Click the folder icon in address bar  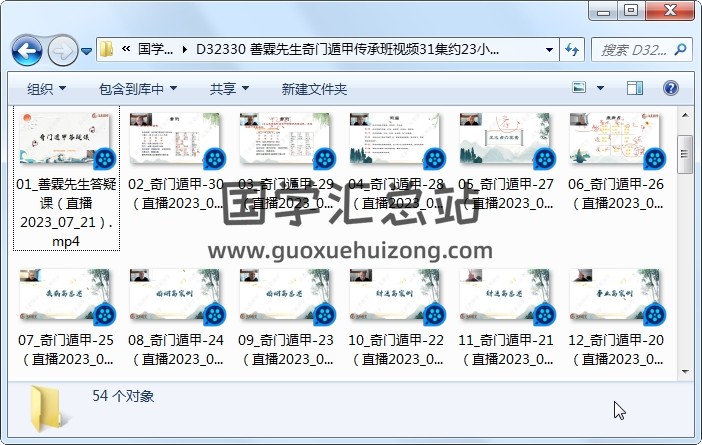coord(107,49)
